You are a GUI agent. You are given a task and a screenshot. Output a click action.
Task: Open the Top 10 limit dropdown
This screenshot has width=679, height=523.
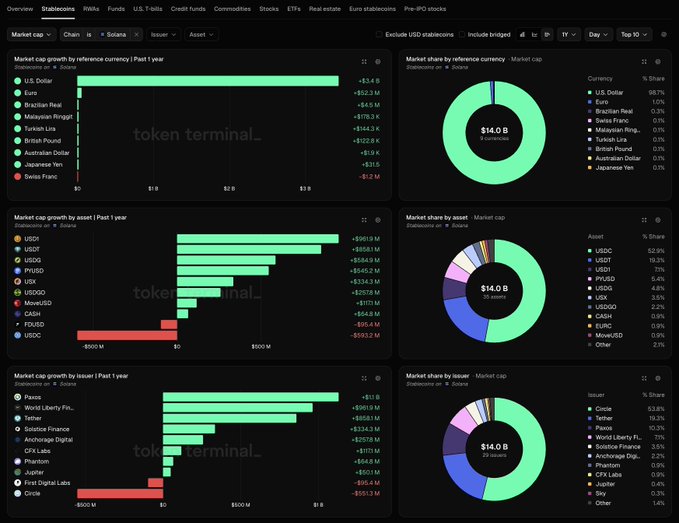(634, 35)
